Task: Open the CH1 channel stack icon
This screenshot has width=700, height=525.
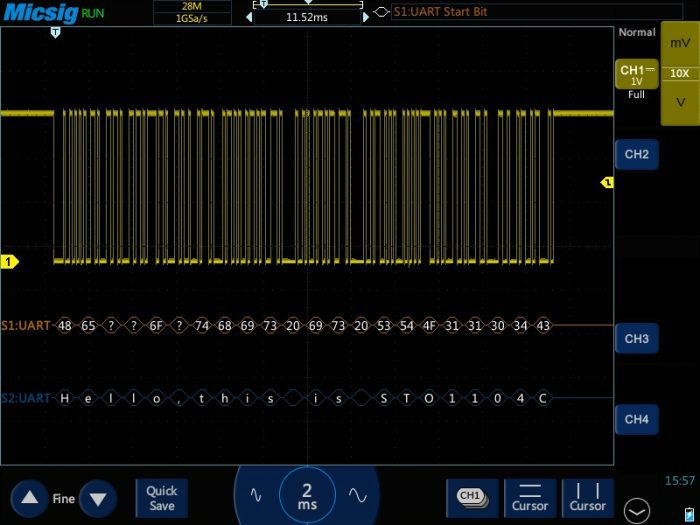Action: [x=472, y=496]
